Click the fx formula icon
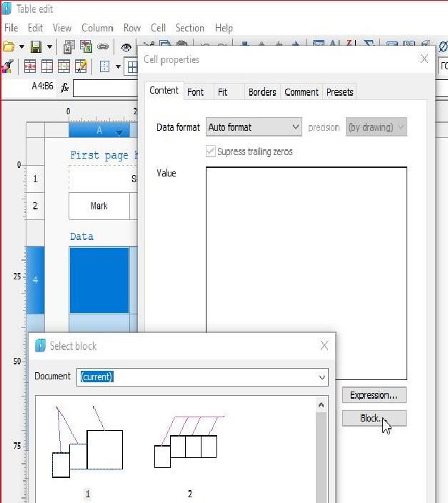The height and width of the screenshot is (503, 448). (x=64, y=87)
